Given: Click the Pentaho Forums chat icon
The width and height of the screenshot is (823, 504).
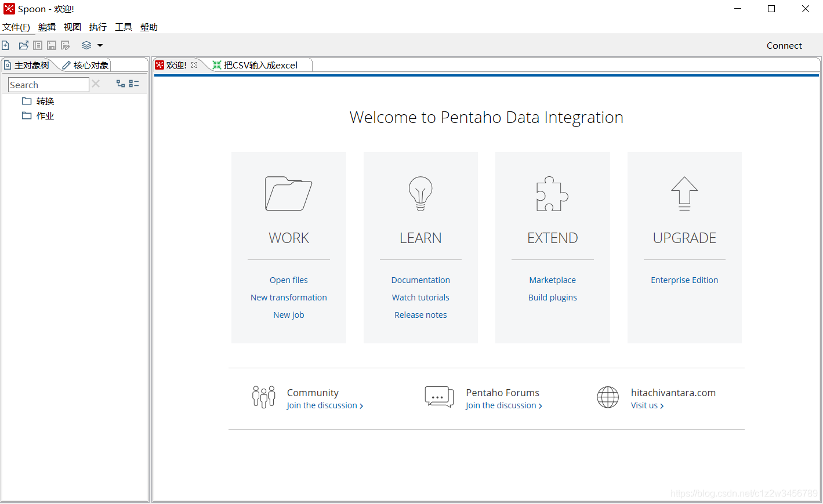Looking at the screenshot, I should [439, 397].
